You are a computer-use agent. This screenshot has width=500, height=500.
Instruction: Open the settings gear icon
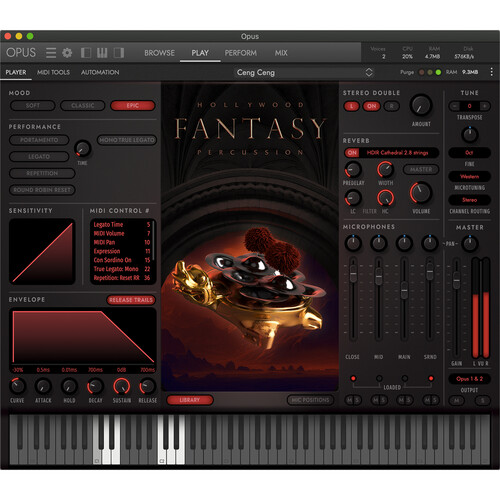tap(67, 53)
